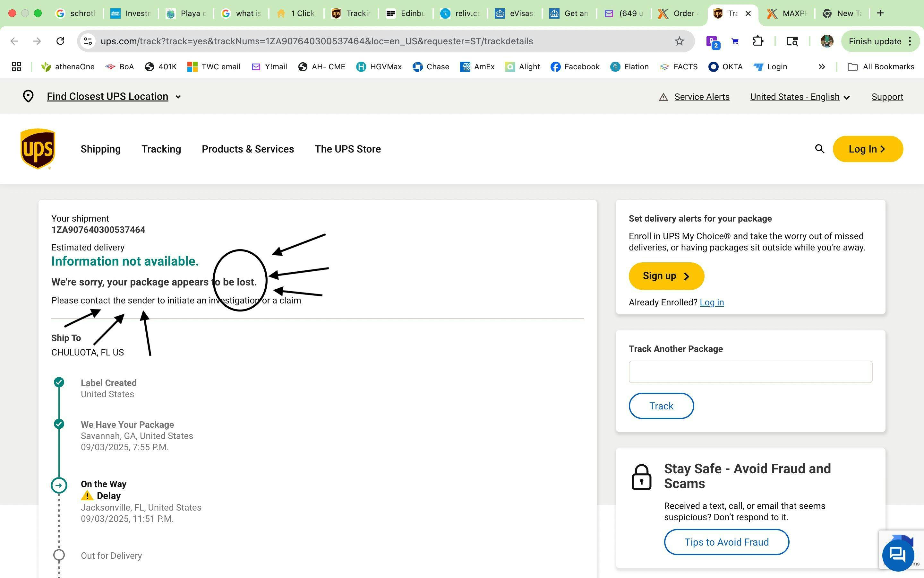Open the United States - English language dropdown

tap(800, 97)
